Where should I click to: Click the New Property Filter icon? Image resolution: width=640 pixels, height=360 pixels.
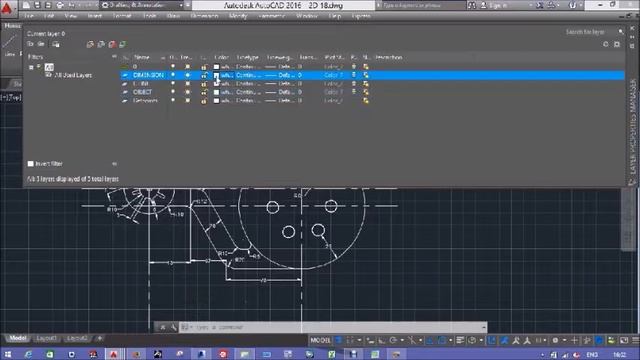tap(30, 44)
